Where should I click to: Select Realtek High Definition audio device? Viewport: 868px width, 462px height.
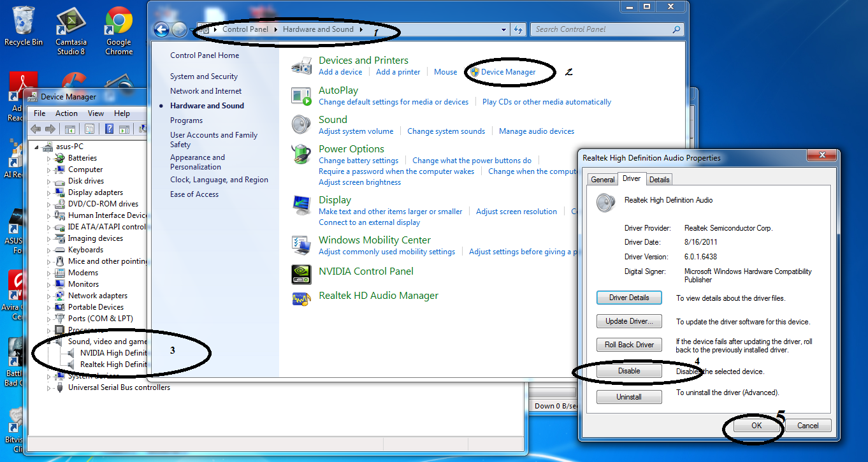(113, 365)
